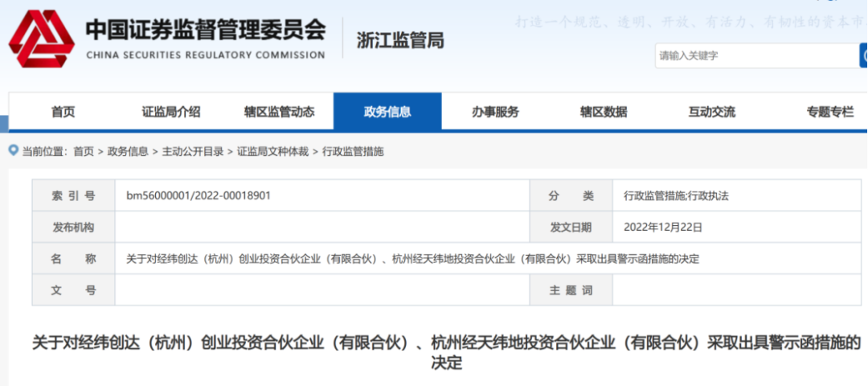Image resolution: width=868 pixels, height=386 pixels.
Task: Click the article headline about 警示函措施
Action: 446,352
